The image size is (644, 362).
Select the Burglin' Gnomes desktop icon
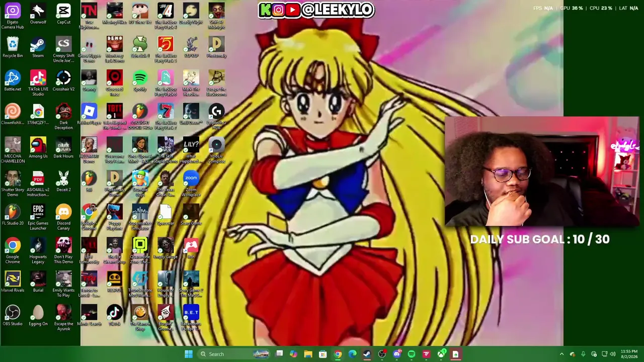[166, 318]
